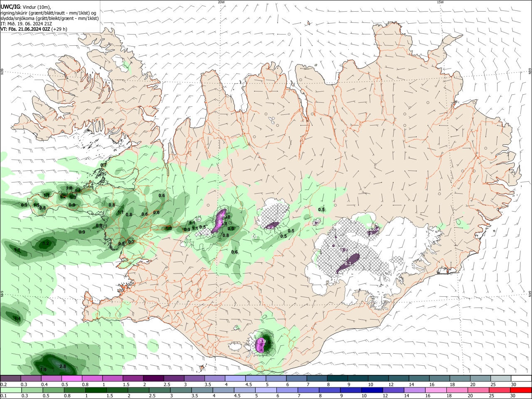Select the bright pink 0.5 mm snow swatch
The image size is (532, 399).
coord(72,378)
